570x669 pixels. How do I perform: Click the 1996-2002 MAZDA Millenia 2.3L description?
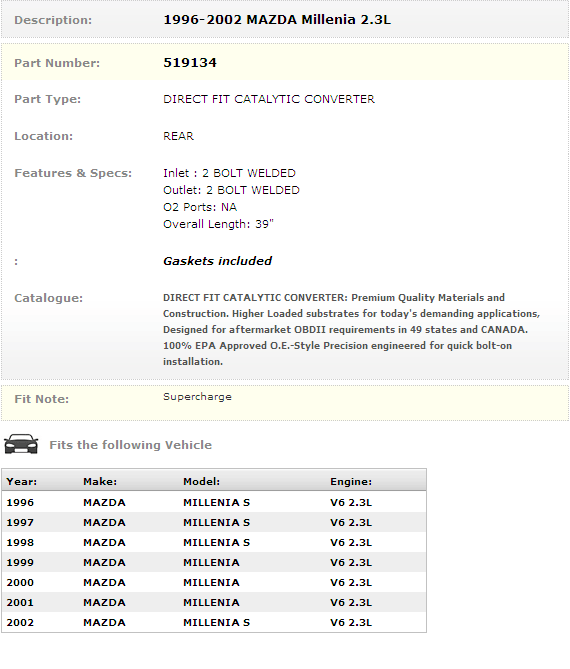coord(277,20)
